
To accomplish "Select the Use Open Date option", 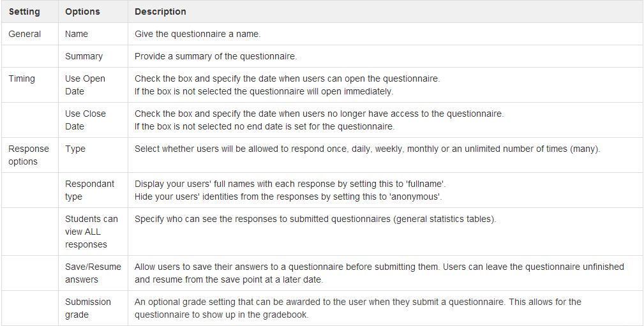I will [85, 85].
